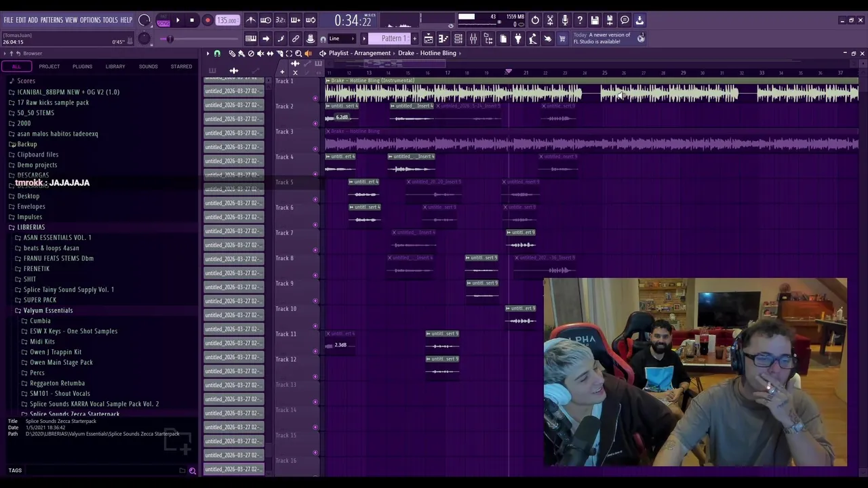Open the Line snap dropdown
868x488 pixels.
(342, 39)
